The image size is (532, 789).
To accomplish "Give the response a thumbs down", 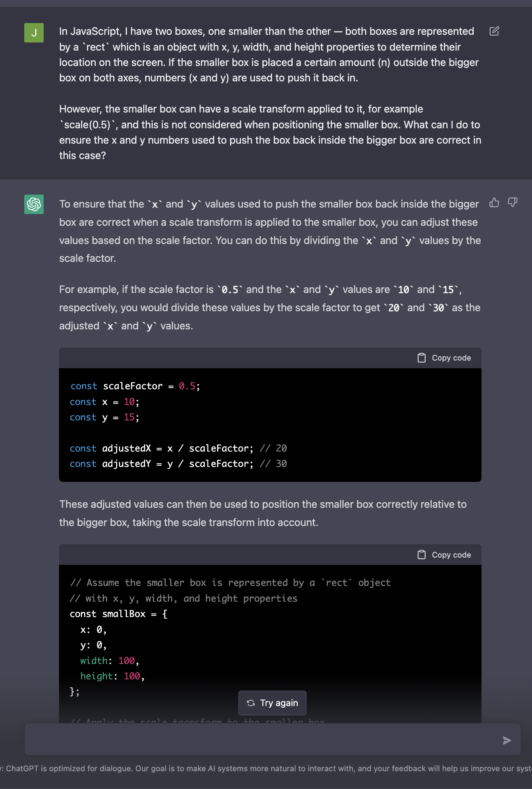I will (x=512, y=201).
